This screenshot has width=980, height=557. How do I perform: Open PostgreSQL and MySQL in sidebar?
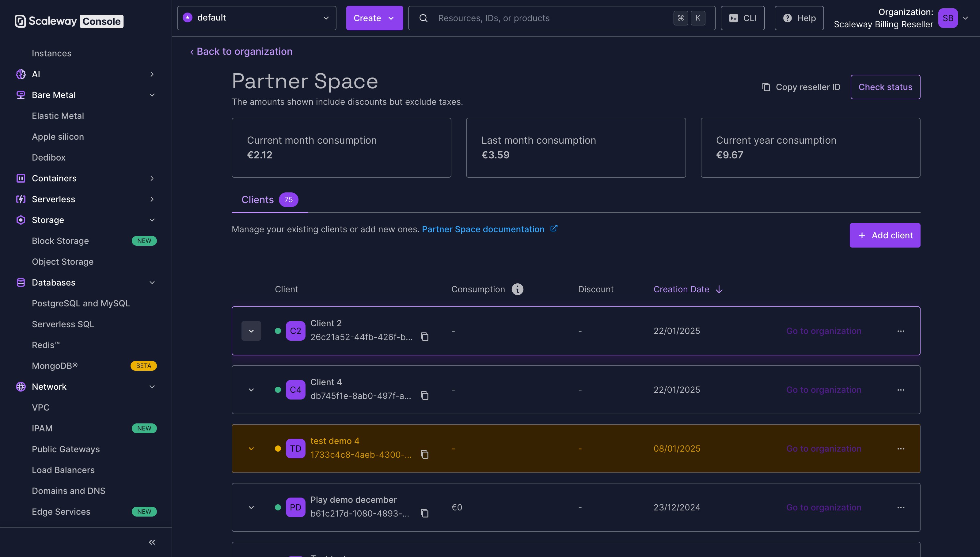pyautogui.click(x=81, y=303)
